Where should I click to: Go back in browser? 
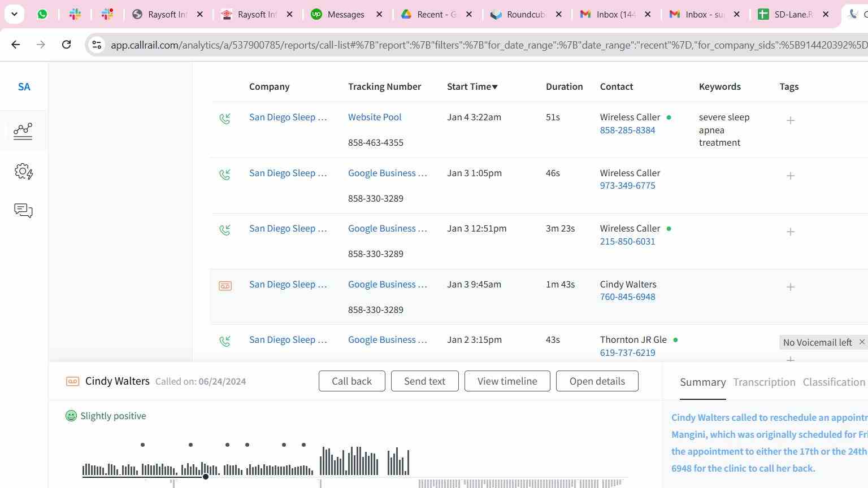[x=15, y=44]
